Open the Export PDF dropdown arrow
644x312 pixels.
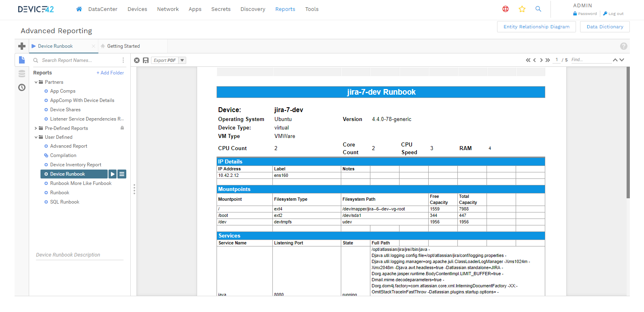click(x=182, y=60)
